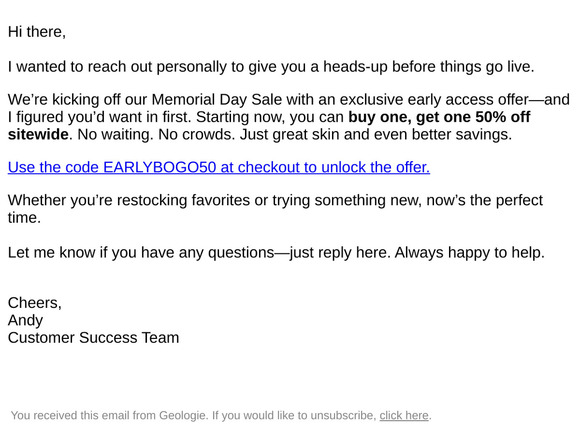Click the sender name 'Andy'
The height and width of the screenshot is (426, 580).
25,321
